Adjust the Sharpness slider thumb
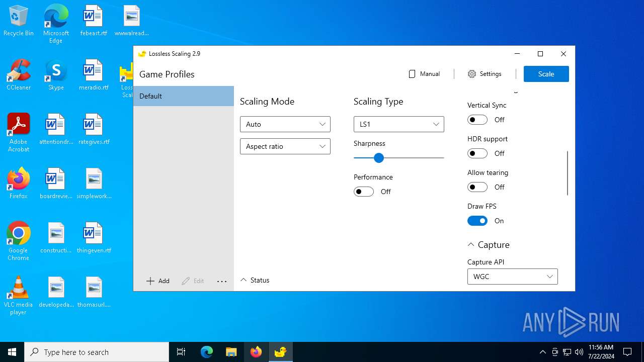 pyautogui.click(x=379, y=158)
